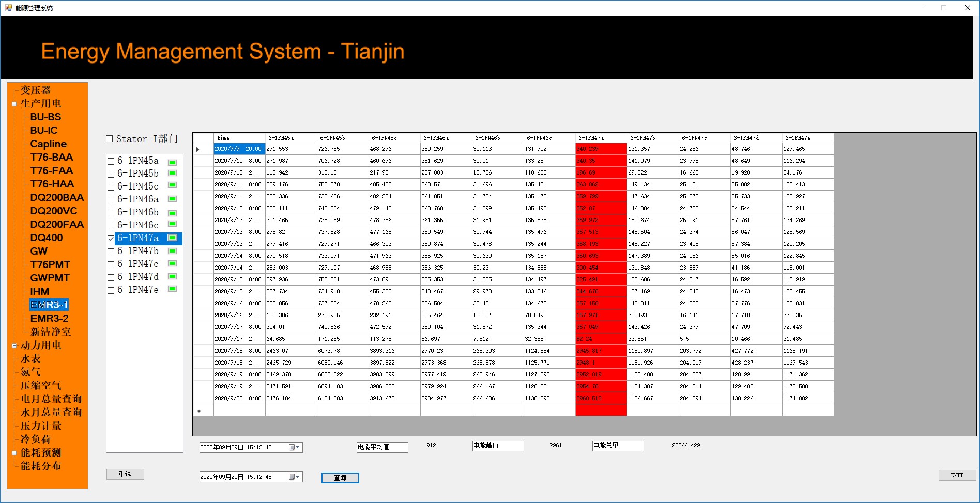Select Capline in the tree
The width and height of the screenshot is (980, 503).
pos(49,144)
